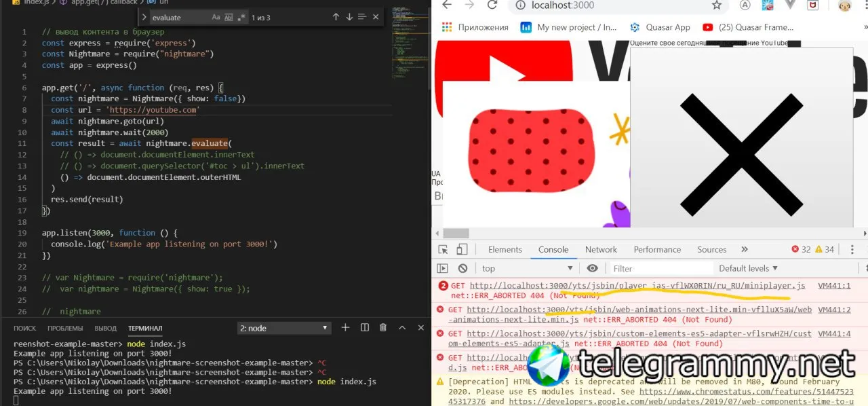Show the console sidebar
Screen dimensions: 868x406
coord(442,268)
